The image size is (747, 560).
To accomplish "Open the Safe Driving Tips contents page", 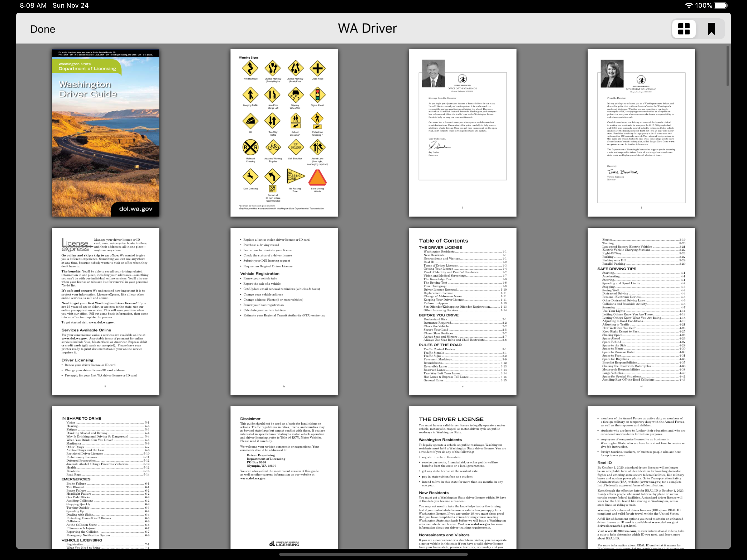I will coord(641,311).
